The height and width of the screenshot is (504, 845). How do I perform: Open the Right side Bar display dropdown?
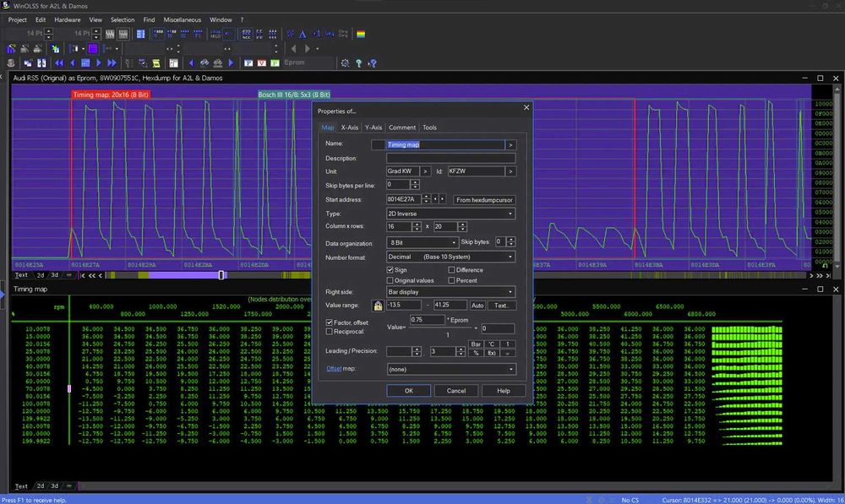450,292
